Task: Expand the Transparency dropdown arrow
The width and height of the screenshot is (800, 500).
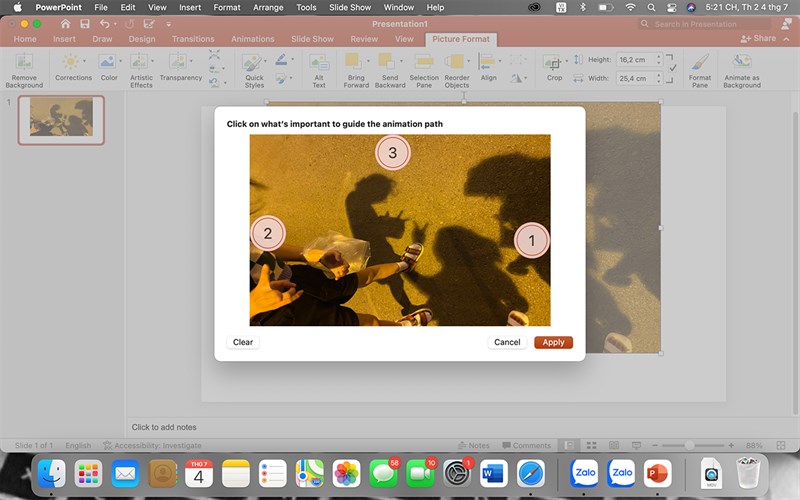Action: pyautogui.click(x=191, y=61)
